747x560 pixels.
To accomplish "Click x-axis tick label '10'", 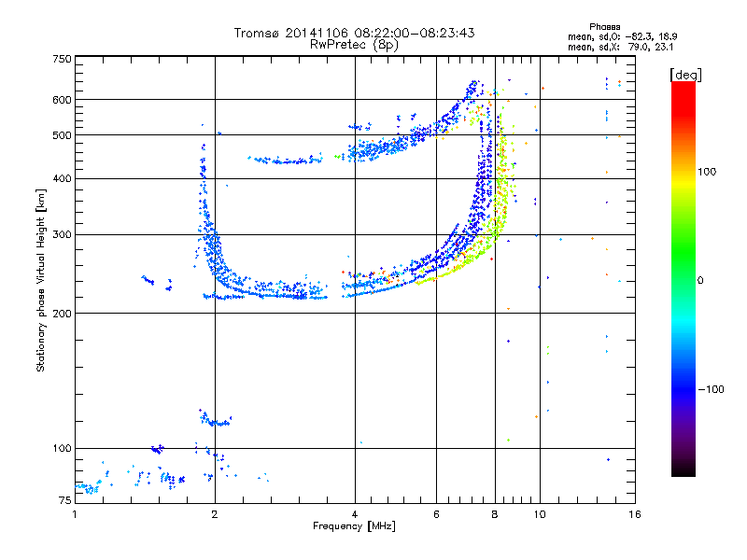I will pyautogui.click(x=540, y=514).
